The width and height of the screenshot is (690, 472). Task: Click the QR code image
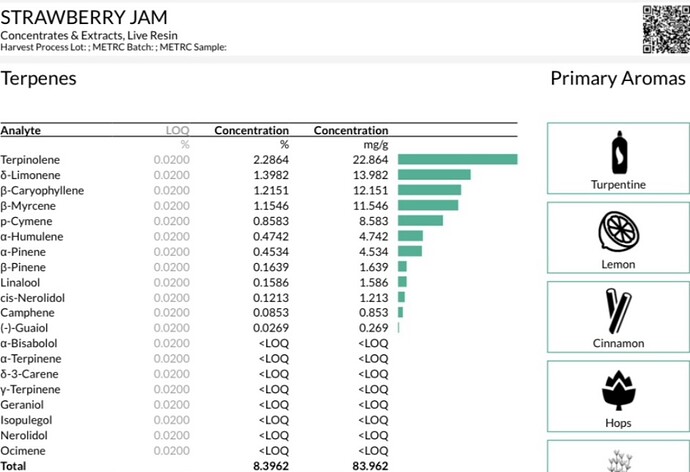coord(666,29)
